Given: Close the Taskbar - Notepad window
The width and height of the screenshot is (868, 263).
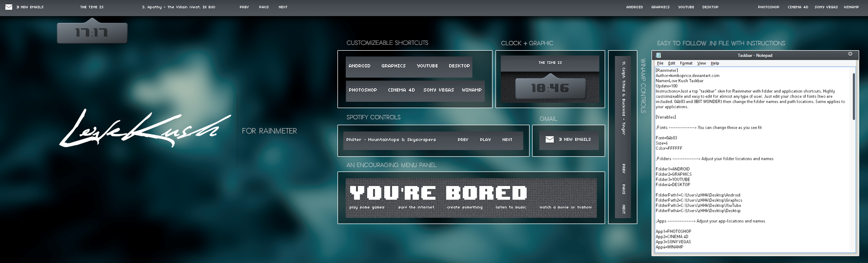Looking at the screenshot, I should (850, 54).
